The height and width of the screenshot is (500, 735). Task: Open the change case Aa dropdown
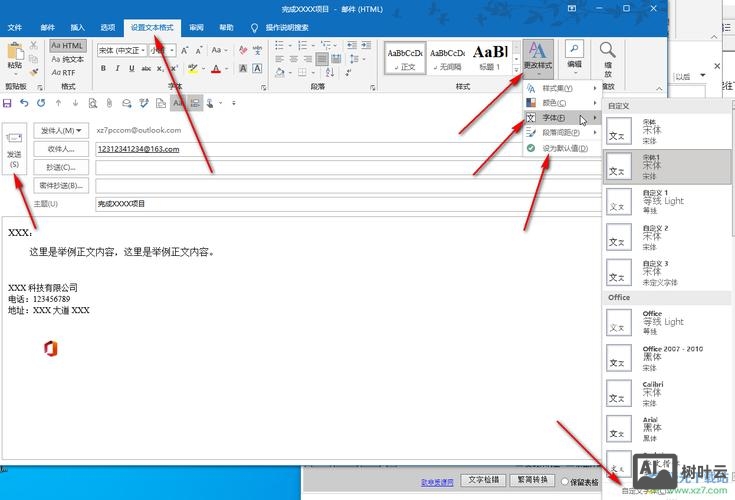pyautogui.click(x=219, y=50)
